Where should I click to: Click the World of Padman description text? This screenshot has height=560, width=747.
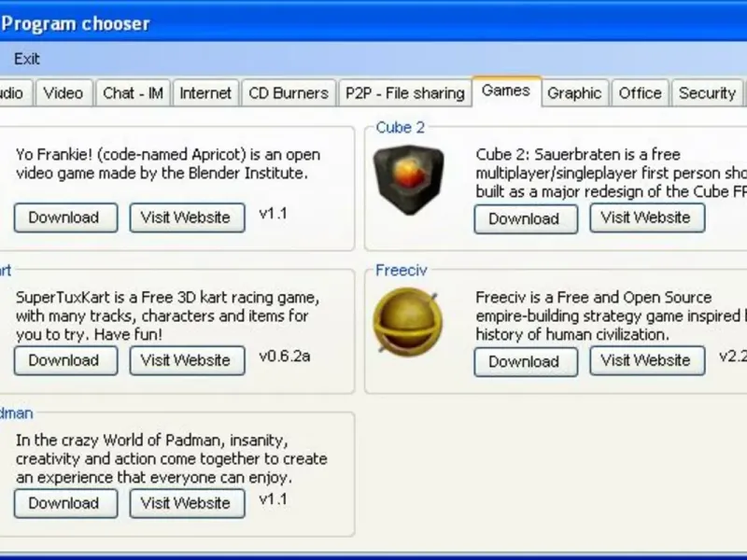coord(172,458)
